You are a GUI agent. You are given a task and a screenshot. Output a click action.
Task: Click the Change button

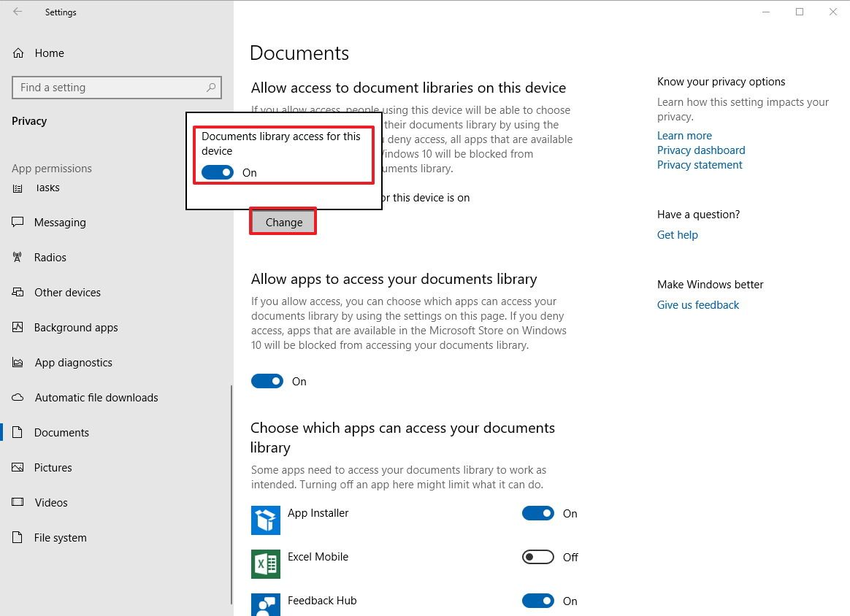click(283, 222)
